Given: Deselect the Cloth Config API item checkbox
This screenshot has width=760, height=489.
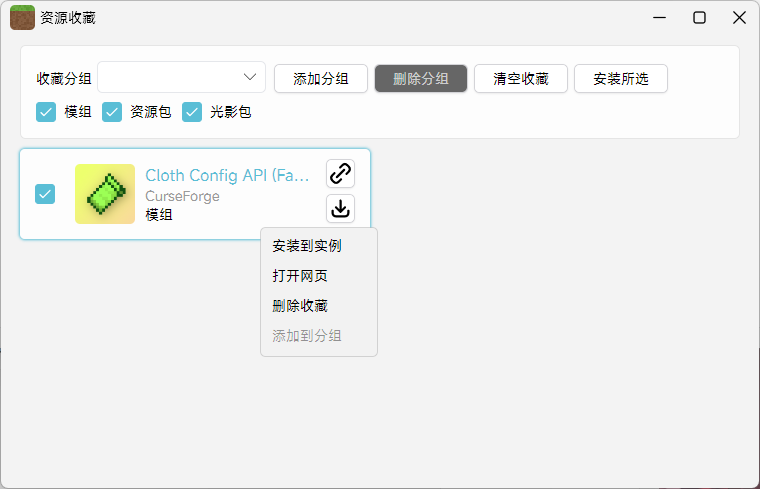Looking at the screenshot, I should (46, 194).
